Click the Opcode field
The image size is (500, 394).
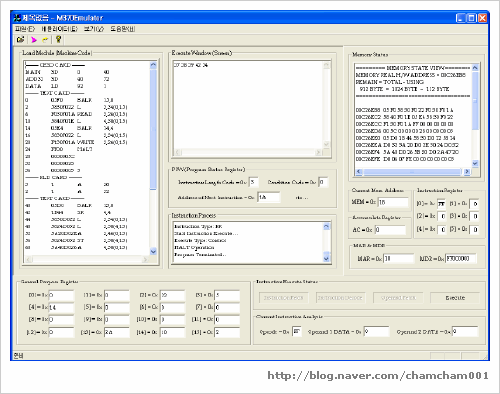pos(297,332)
